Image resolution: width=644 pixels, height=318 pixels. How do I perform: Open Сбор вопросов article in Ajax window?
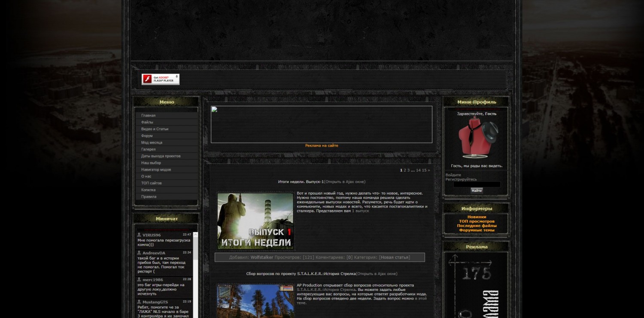(377, 274)
